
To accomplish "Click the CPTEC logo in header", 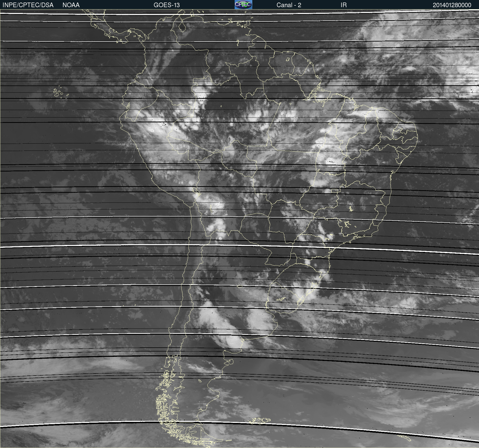I will [x=243, y=5].
